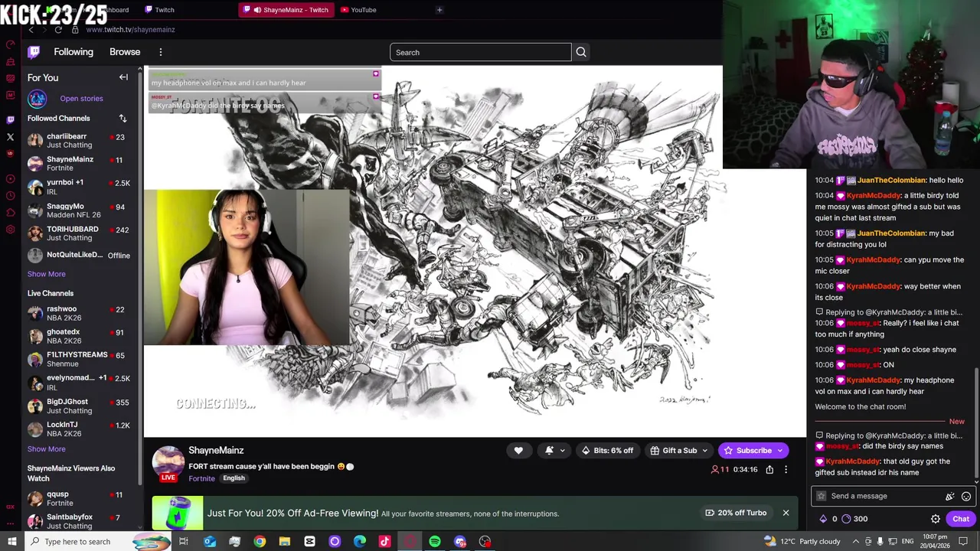
Task: Click the 20% off Turbo button
Action: pos(736,513)
